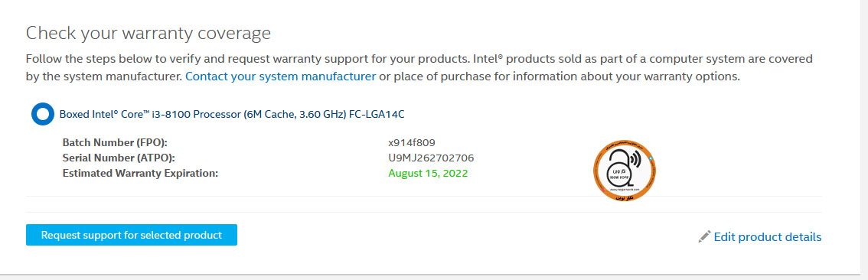
Task: Select the Boxed Intel Core i3-8100 radio button
Action: point(43,114)
